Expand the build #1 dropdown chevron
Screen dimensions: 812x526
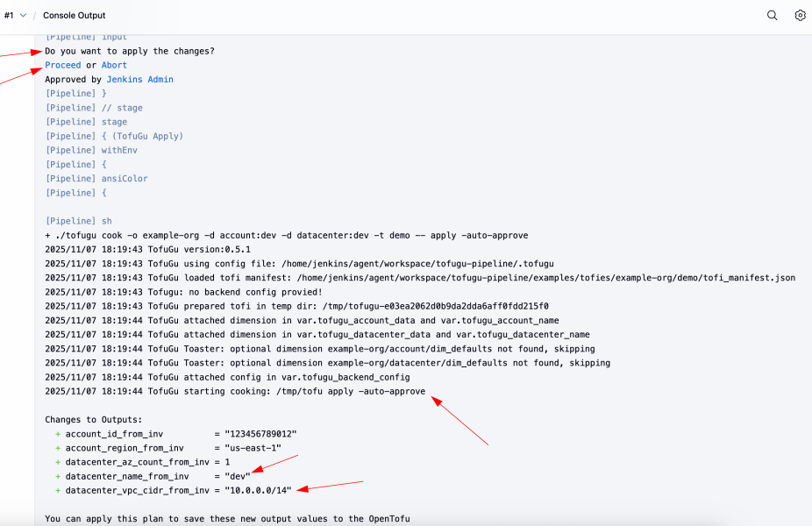coord(23,16)
